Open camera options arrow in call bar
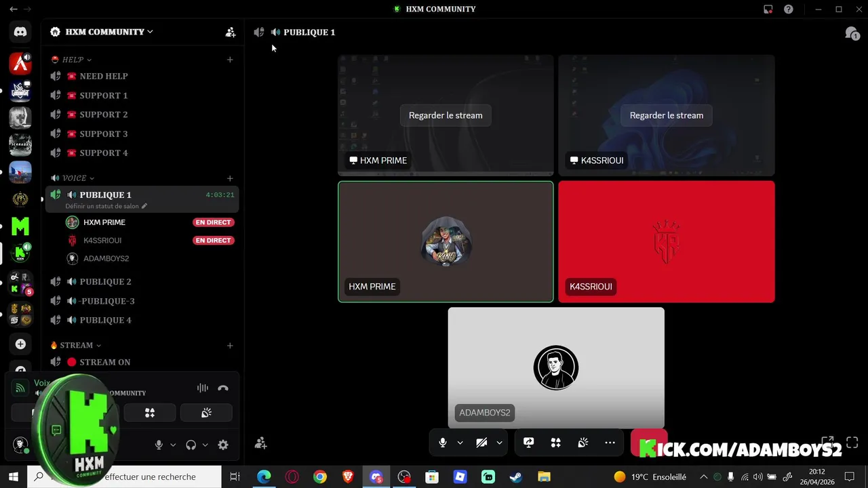This screenshot has width=868, height=488. coord(499,443)
